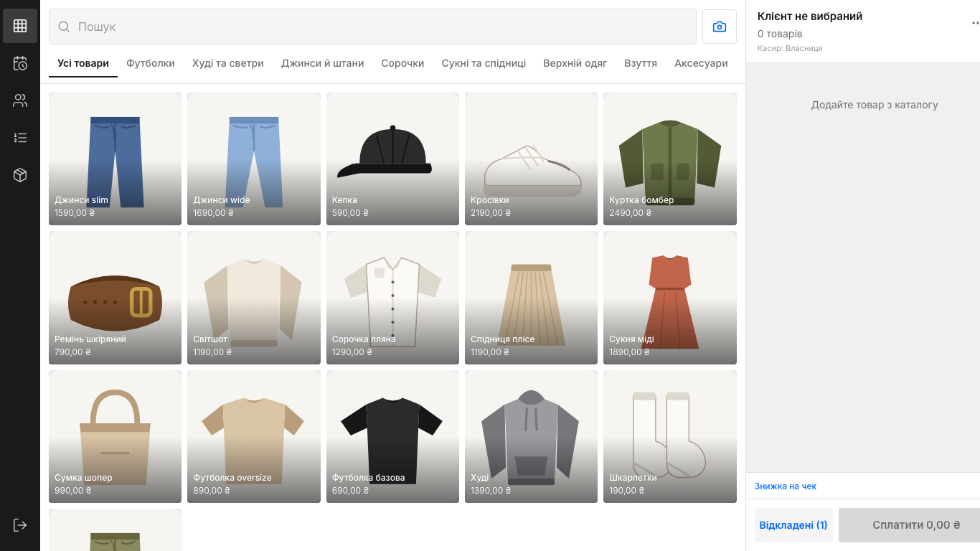This screenshot has width=980, height=551.
Task: Switch to the Футболки tab
Action: (x=151, y=63)
